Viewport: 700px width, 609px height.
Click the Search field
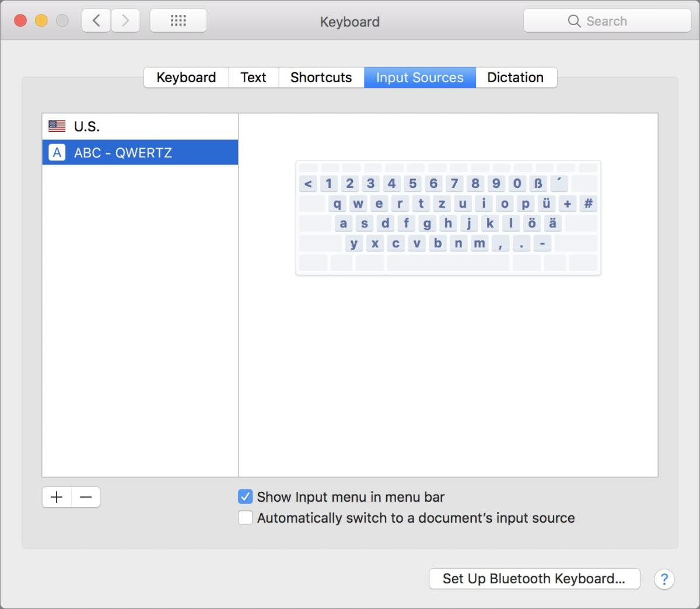click(x=607, y=21)
